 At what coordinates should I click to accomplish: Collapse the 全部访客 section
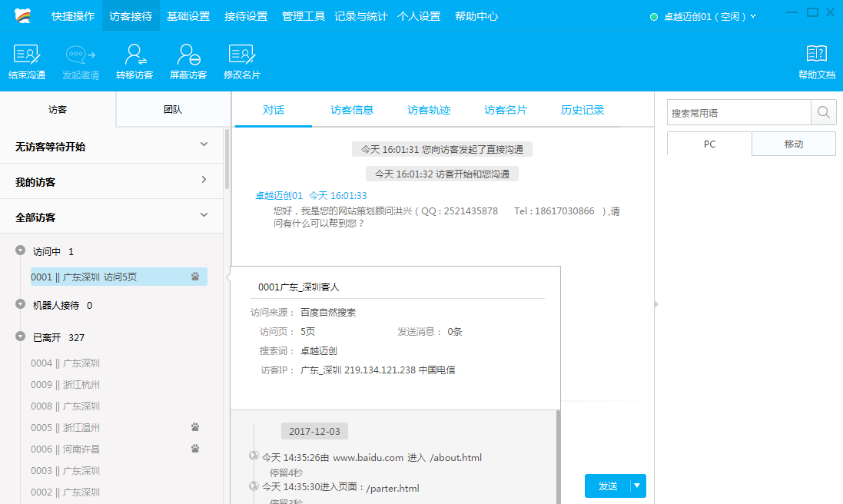[x=204, y=216]
